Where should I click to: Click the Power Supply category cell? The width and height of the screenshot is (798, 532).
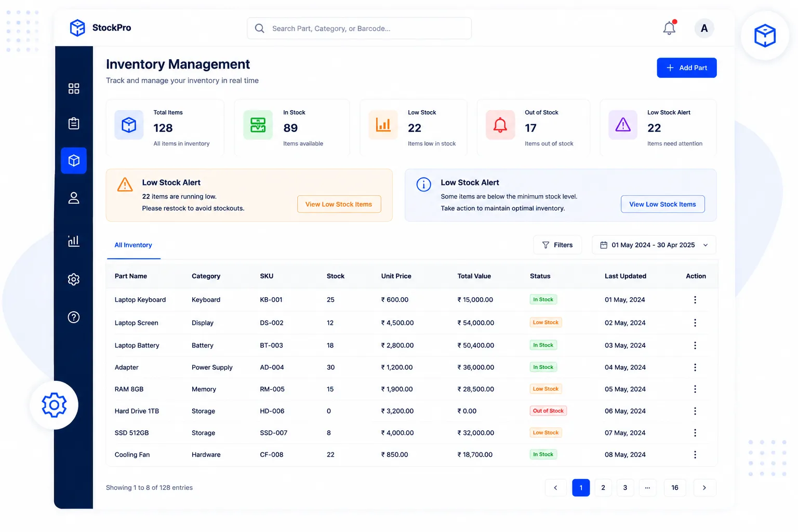212,367
